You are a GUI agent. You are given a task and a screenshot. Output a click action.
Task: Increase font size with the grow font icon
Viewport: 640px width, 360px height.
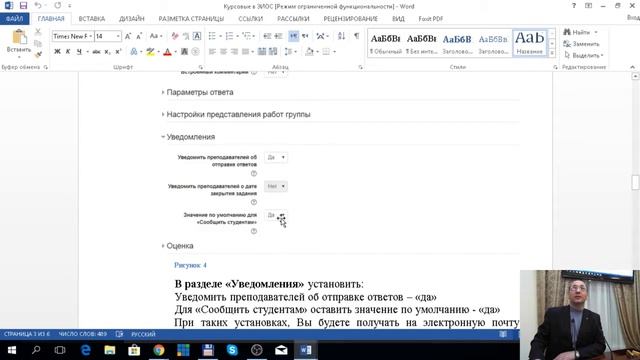(x=128, y=36)
